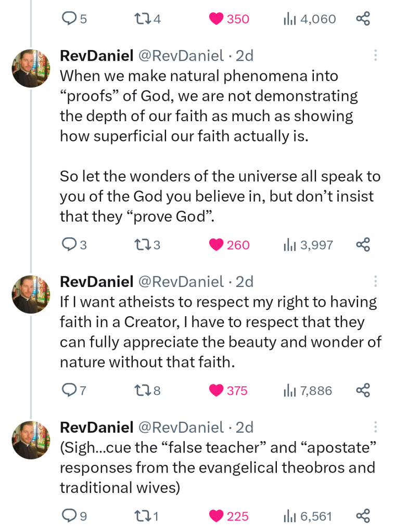This screenshot has height=532, width=395.
Task: Reply to the tweet with 7 comments
Action: click(69, 391)
